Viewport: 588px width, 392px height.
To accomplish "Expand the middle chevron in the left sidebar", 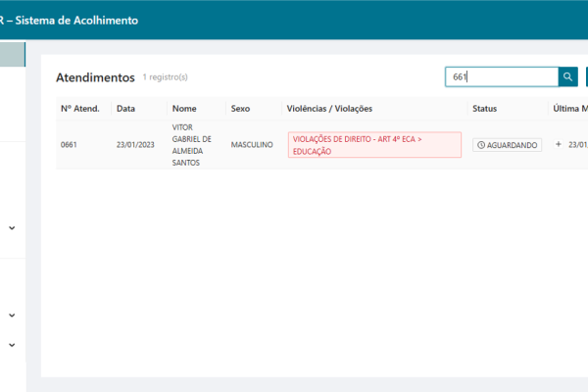I will pyautogui.click(x=12, y=316).
